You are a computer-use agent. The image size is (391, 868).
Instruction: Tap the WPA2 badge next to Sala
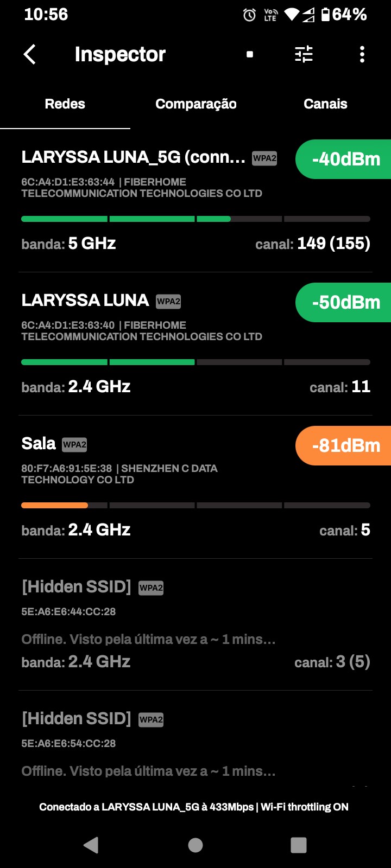(74, 445)
